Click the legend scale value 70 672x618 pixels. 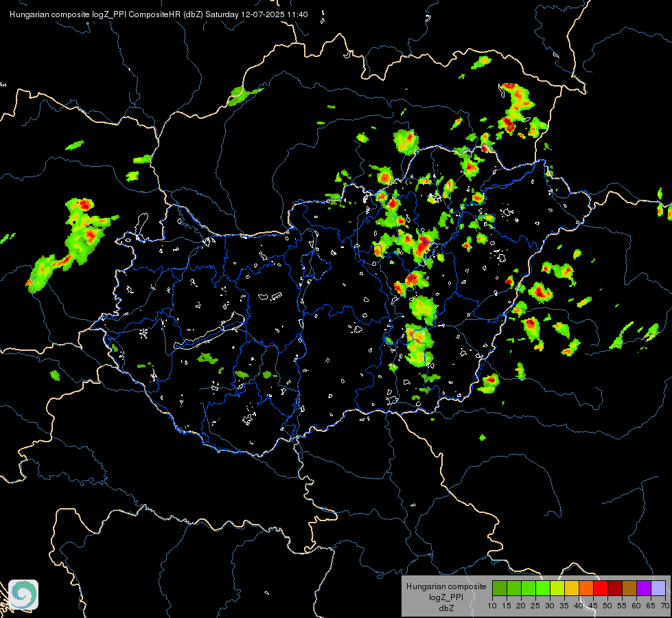[x=665, y=606]
